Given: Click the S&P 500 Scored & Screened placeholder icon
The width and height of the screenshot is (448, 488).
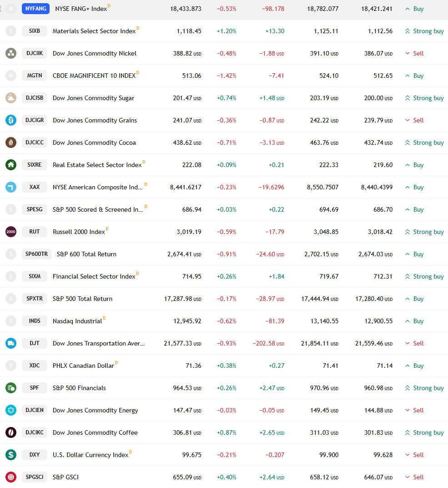Looking at the screenshot, I should 11,209.
